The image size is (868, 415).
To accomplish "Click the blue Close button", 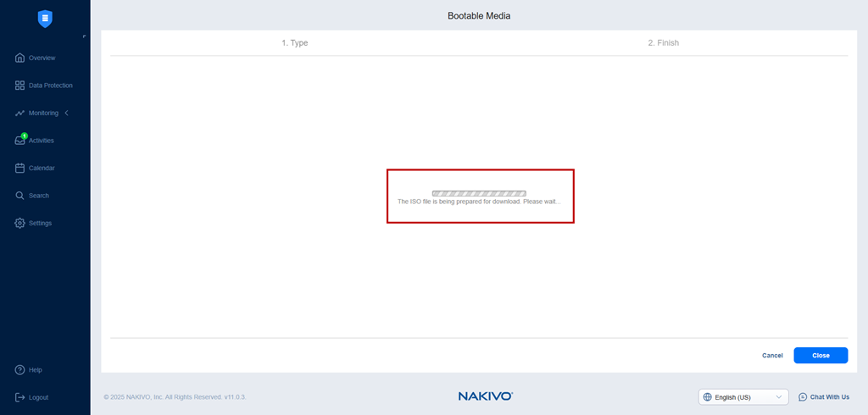I will (821, 355).
